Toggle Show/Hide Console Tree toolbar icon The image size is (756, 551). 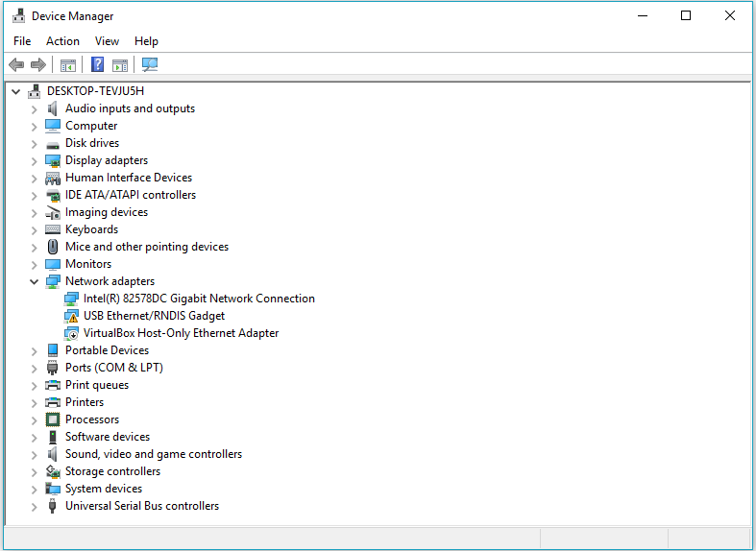tap(68, 65)
